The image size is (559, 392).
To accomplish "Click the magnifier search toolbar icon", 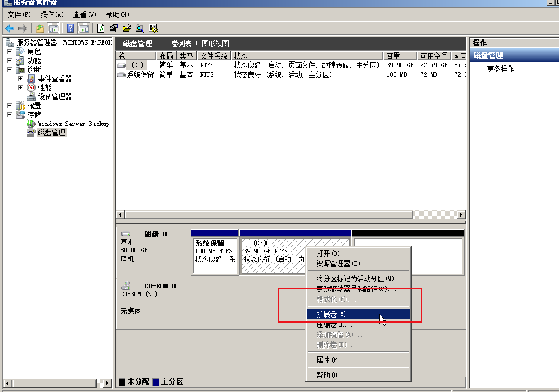I will [x=139, y=28].
